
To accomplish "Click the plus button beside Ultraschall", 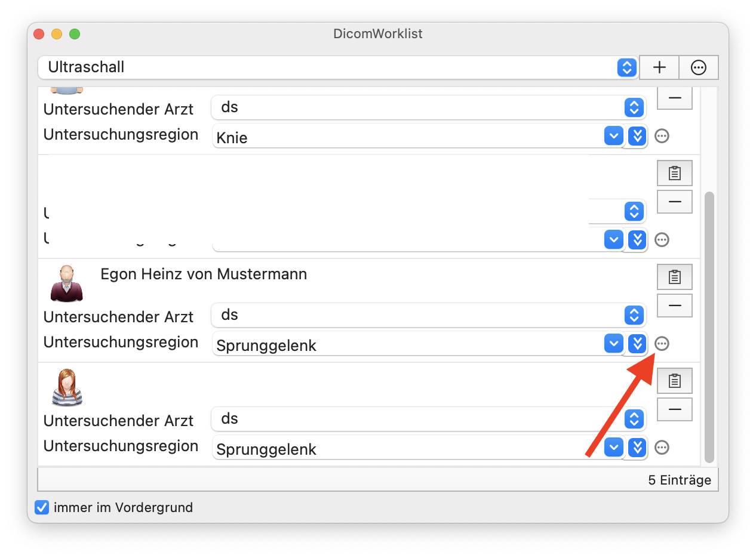I will [x=659, y=67].
